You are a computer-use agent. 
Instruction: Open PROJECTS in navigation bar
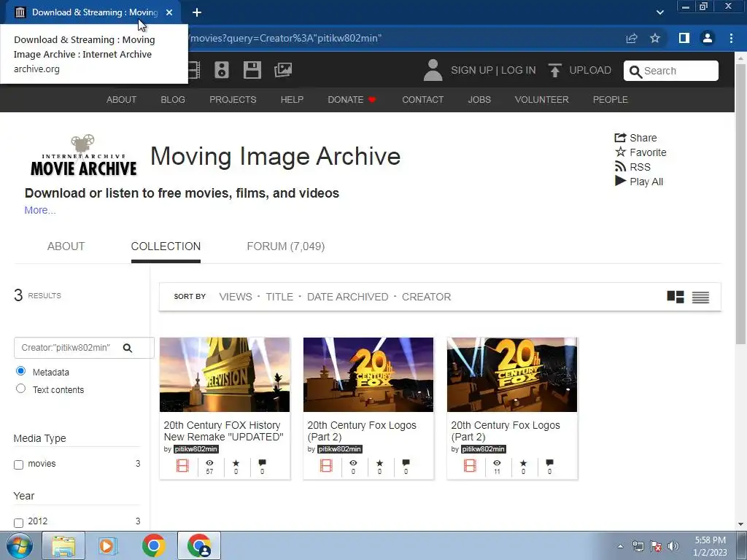(233, 99)
